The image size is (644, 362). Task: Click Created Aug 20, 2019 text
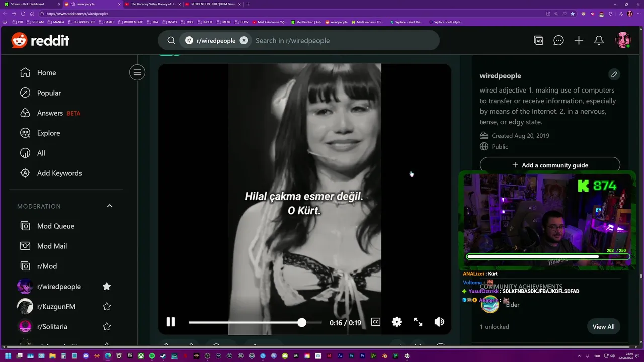pyautogui.click(x=520, y=136)
